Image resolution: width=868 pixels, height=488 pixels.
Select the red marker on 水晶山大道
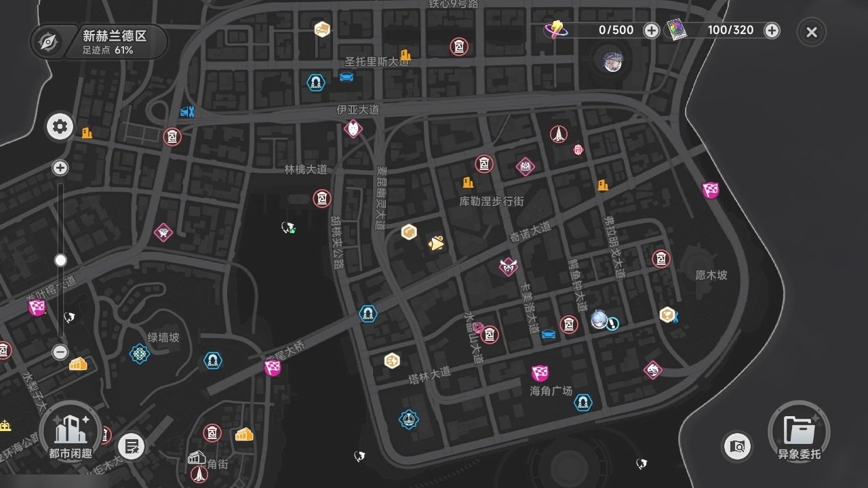489,334
